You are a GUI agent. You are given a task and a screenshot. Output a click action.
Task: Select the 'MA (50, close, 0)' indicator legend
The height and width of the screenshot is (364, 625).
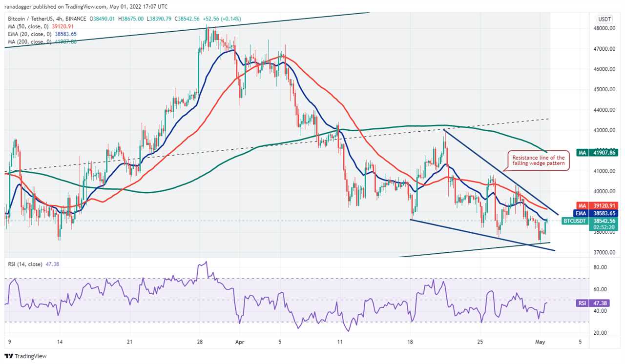pyautogui.click(x=29, y=26)
